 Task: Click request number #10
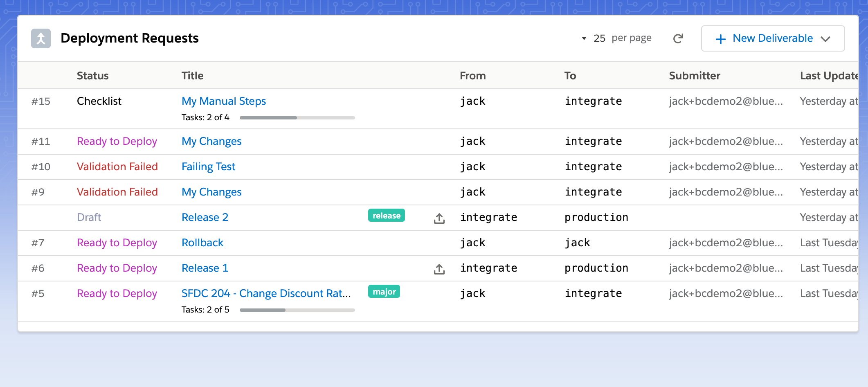(x=41, y=166)
